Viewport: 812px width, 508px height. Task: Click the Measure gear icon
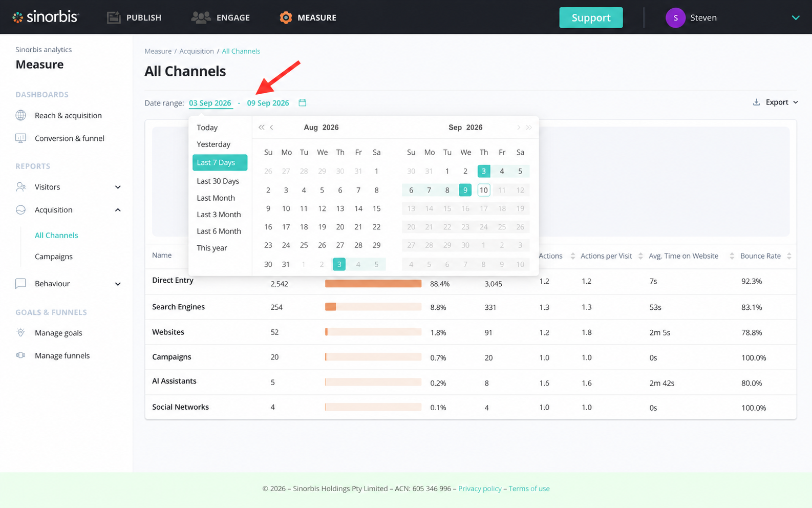tap(286, 17)
